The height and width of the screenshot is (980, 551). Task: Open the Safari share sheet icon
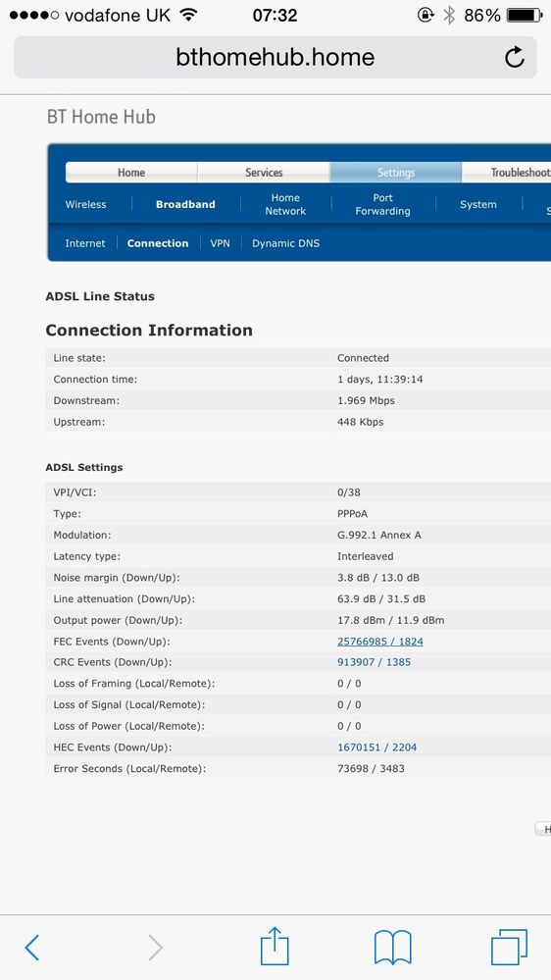pyautogui.click(x=275, y=946)
